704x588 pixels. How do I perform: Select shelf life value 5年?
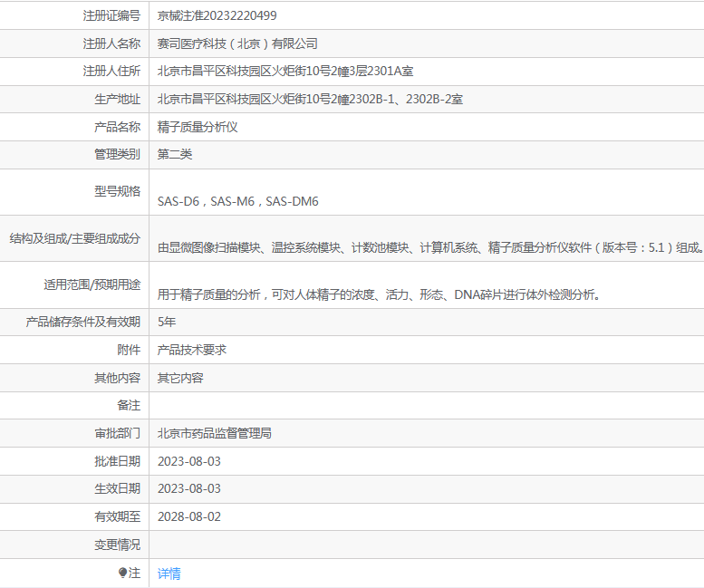click(167, 322)
